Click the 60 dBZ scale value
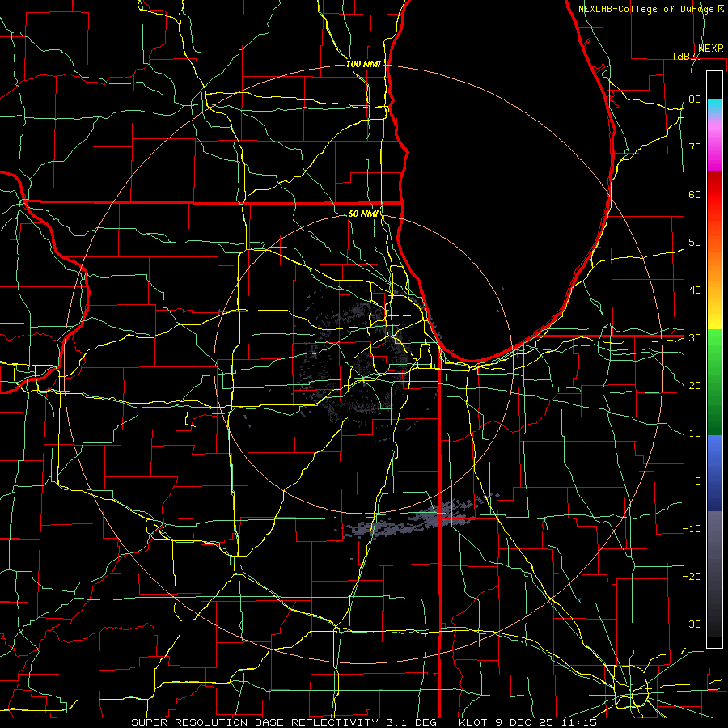The height and width of the screenshot is (728, 728). coord(695,194)
